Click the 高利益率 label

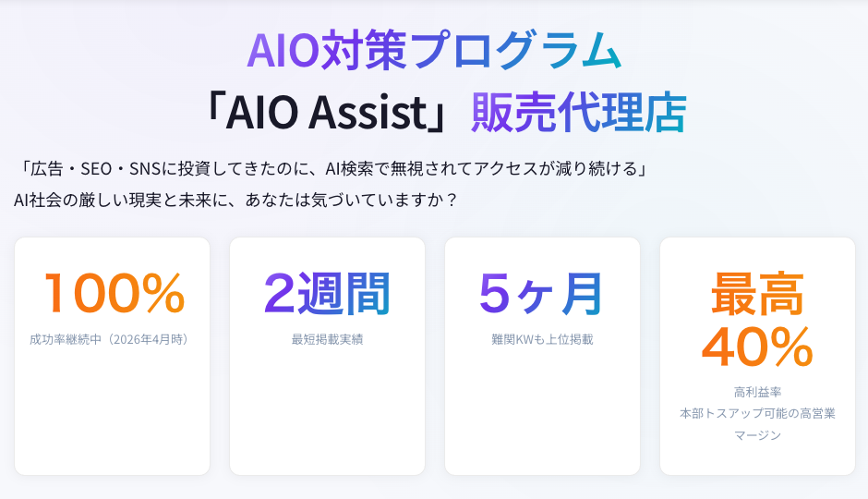(757, 392)
